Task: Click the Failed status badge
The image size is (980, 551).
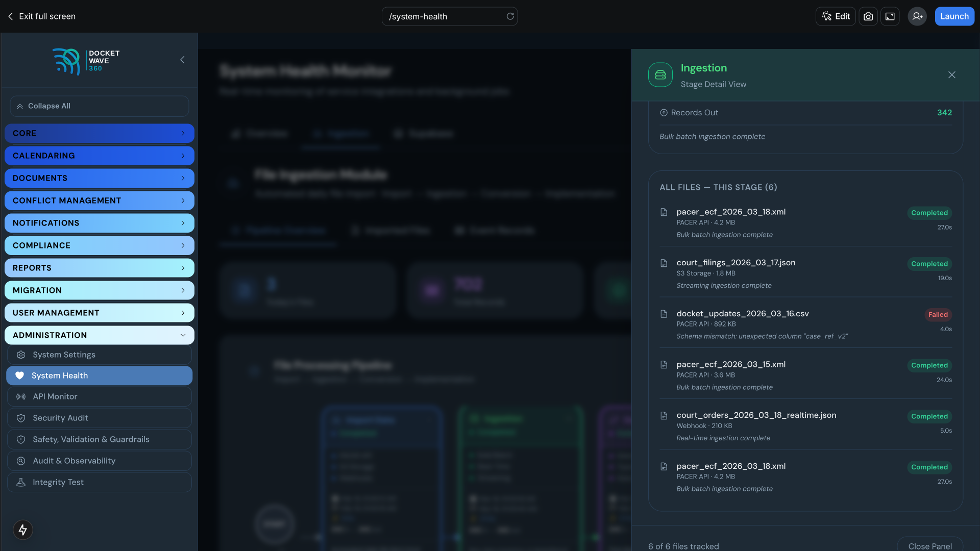Action: (938, 315)
